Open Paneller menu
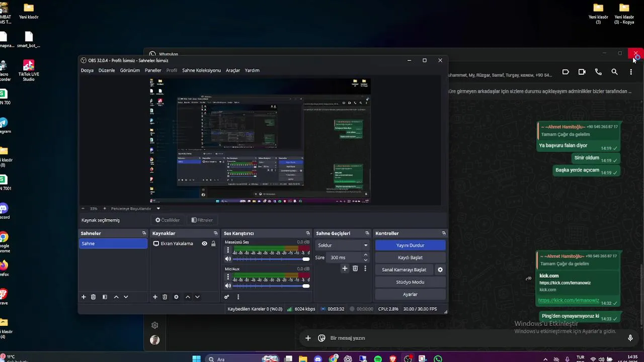 [153, 70]
